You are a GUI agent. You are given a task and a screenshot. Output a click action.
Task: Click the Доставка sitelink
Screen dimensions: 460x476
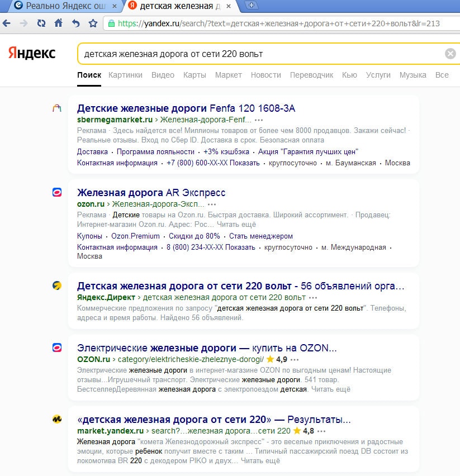[92, 151]
